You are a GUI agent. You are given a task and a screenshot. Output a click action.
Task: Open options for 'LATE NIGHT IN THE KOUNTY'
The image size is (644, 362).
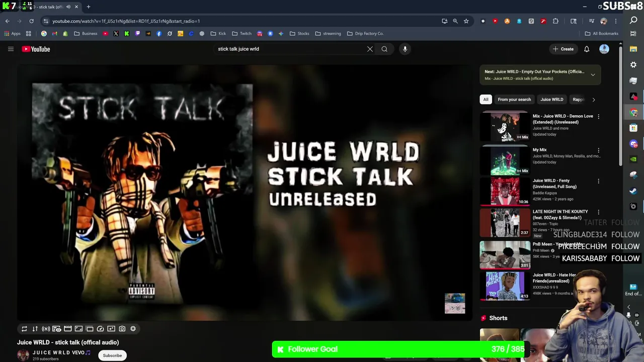(598, 212)
